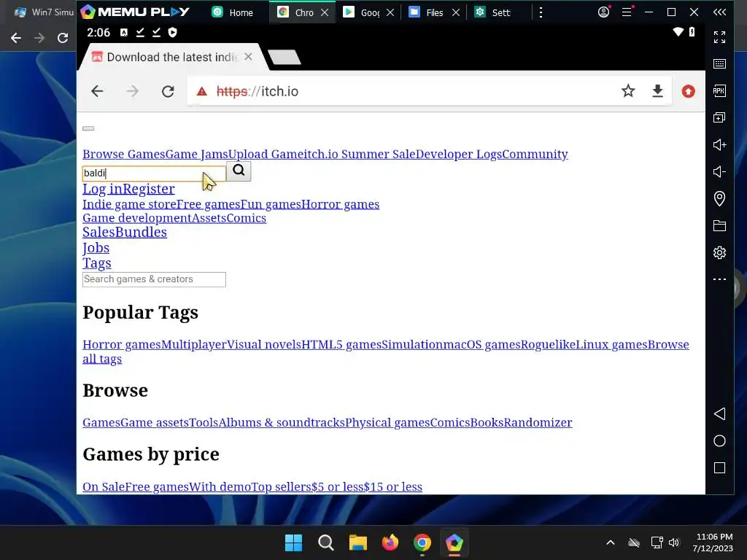The image size is (747, 560).
Task: Open MEmu GPS location pin icon
Action: (x=719, y=198)
